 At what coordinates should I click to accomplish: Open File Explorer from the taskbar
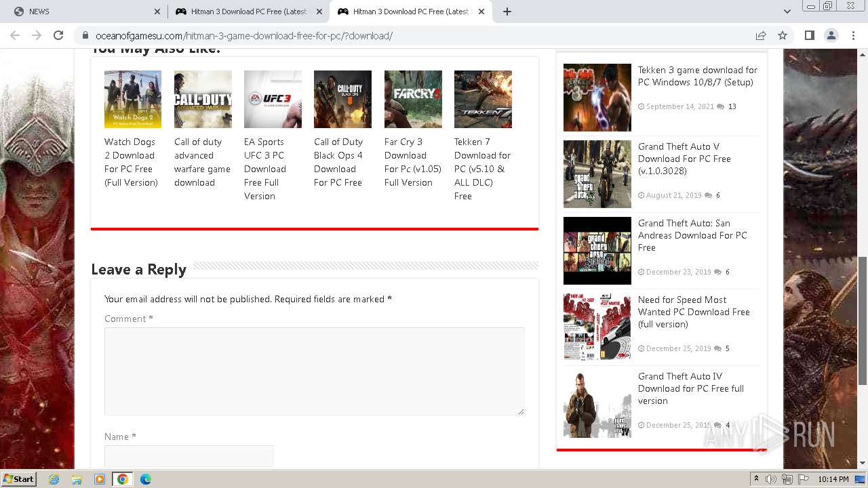tap(77, 479)
